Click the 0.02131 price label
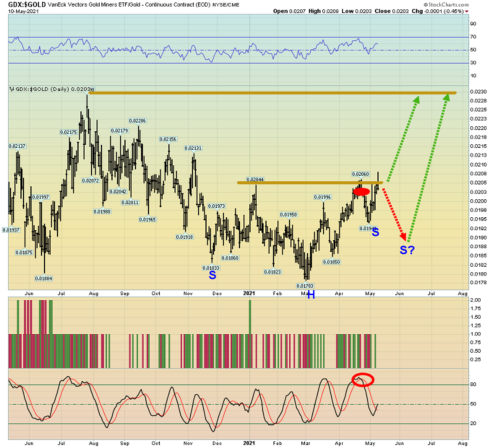 (x=193, y=148)
